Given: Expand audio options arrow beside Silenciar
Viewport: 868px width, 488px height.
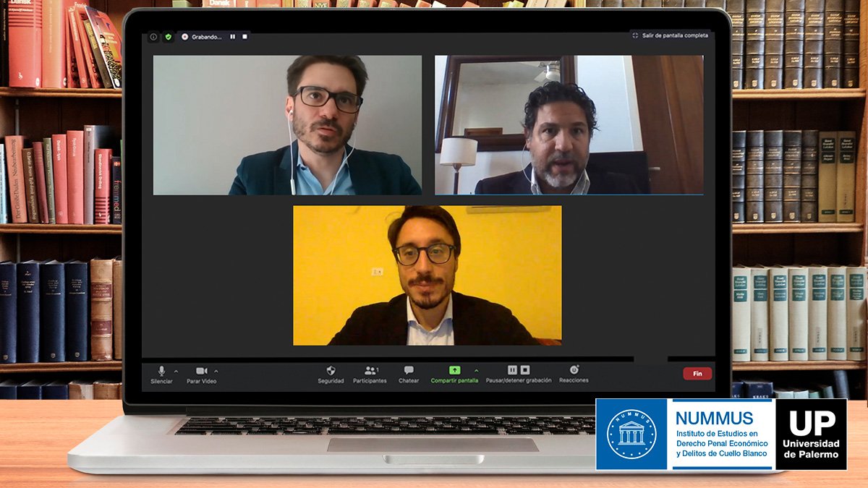Looking at the screenshot, I should point(176,371).
